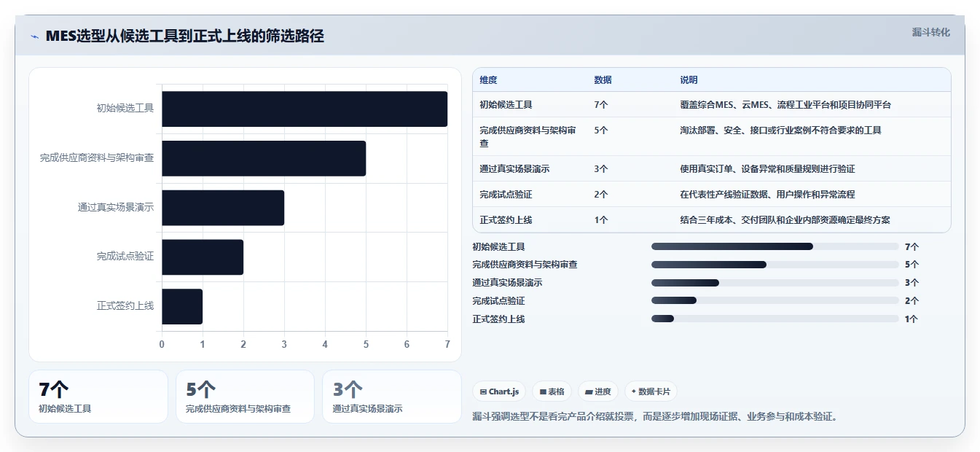Click the chart y-axis label 初始候选工具
Screen dimensions: 980x452
coord(125,108)
